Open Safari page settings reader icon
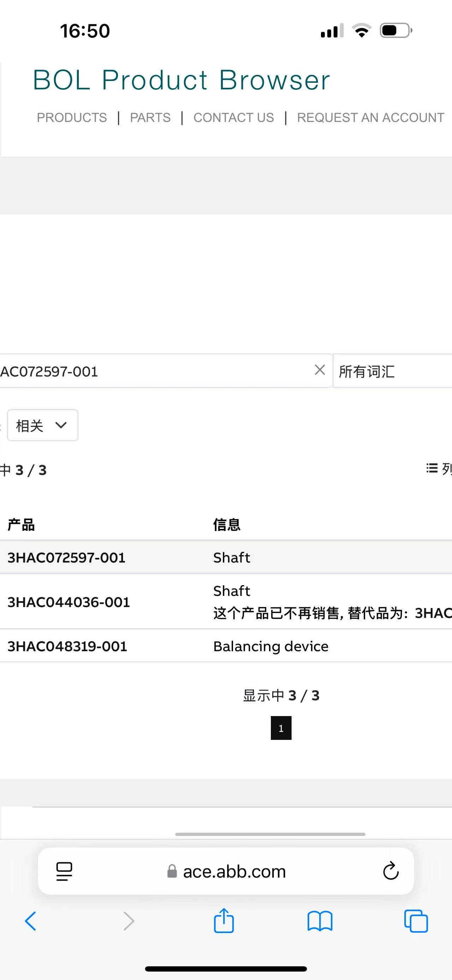452x980 pixels. (64, 871)
